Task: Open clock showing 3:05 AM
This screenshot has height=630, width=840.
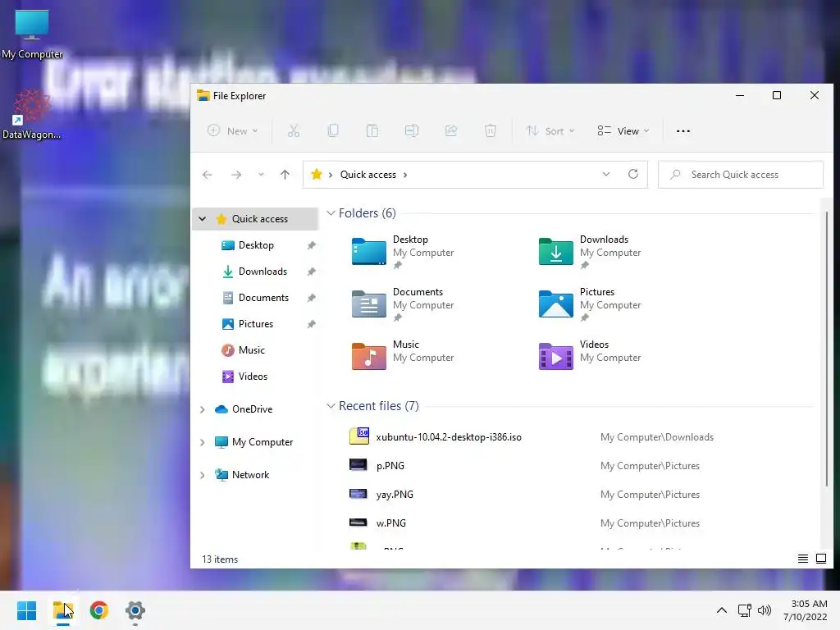Action: [806, 610]
